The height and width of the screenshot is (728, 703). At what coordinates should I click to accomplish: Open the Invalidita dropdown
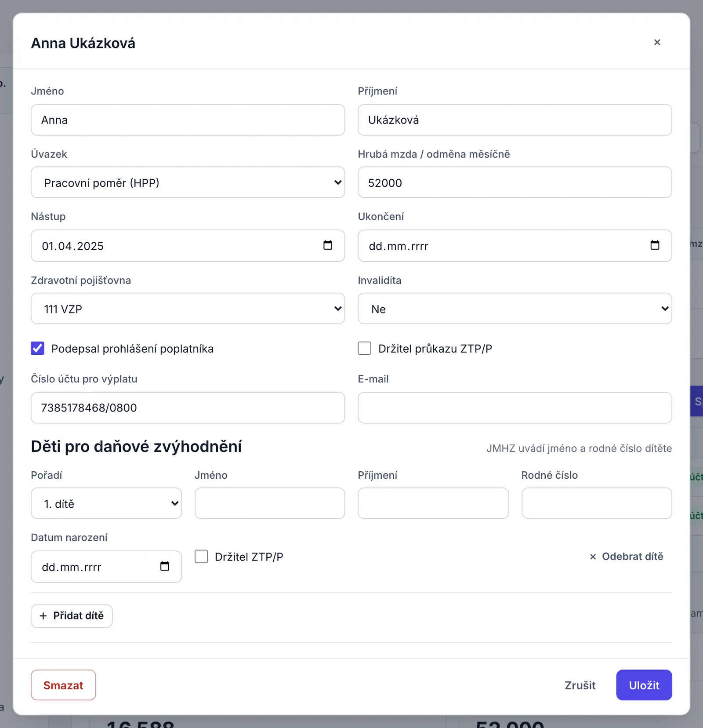(515, 309)
